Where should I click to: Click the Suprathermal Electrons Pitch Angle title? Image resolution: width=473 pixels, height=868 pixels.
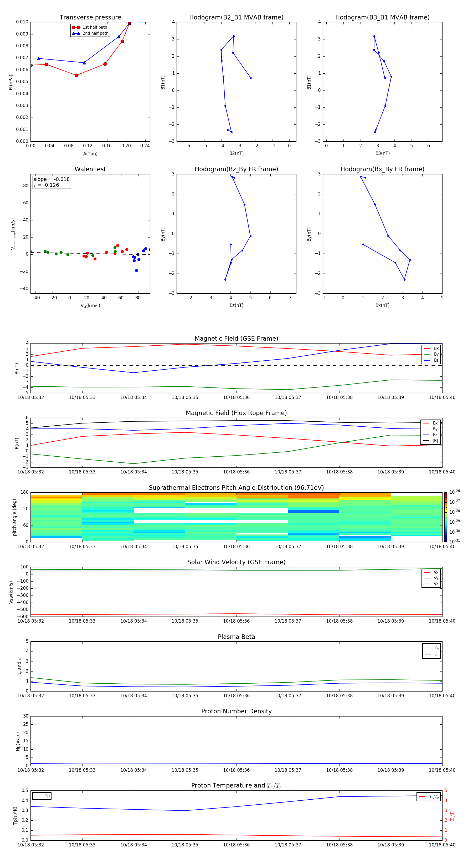pyautogui.click(x=236, y=488)
